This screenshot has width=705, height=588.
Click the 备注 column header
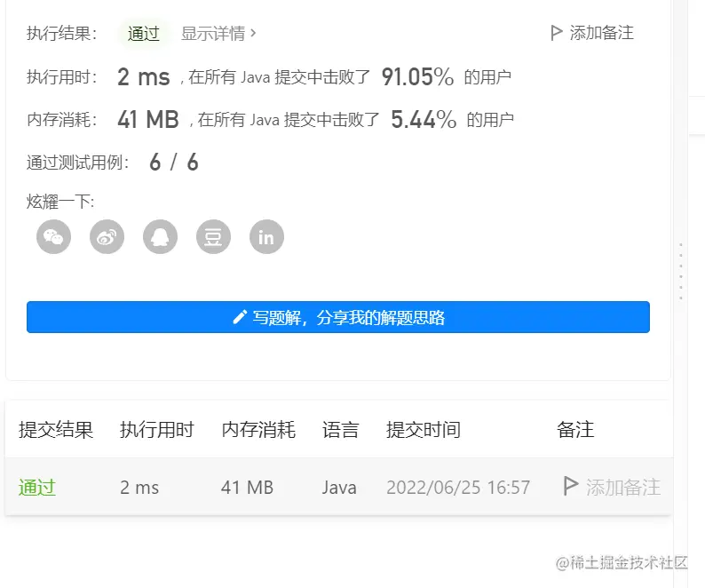575,430
